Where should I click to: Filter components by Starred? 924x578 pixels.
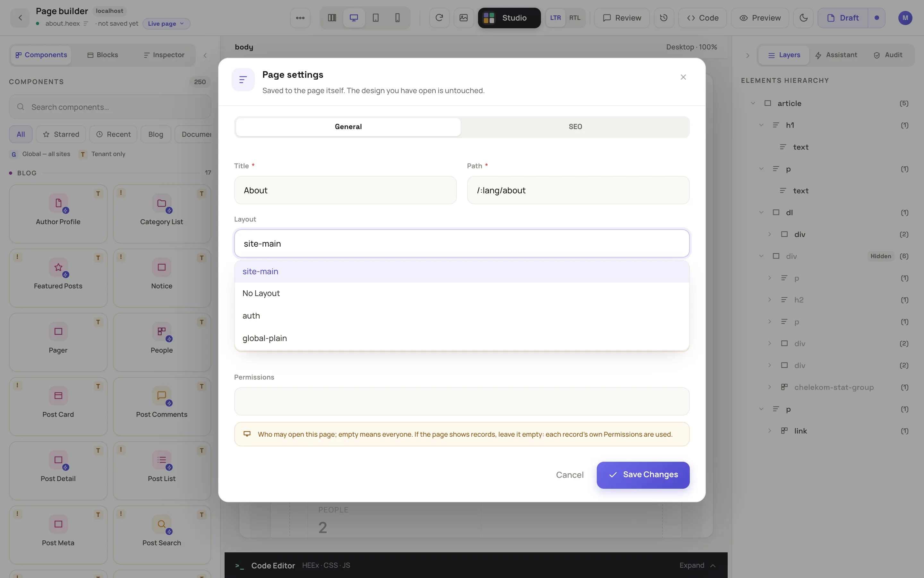(61, 134)
